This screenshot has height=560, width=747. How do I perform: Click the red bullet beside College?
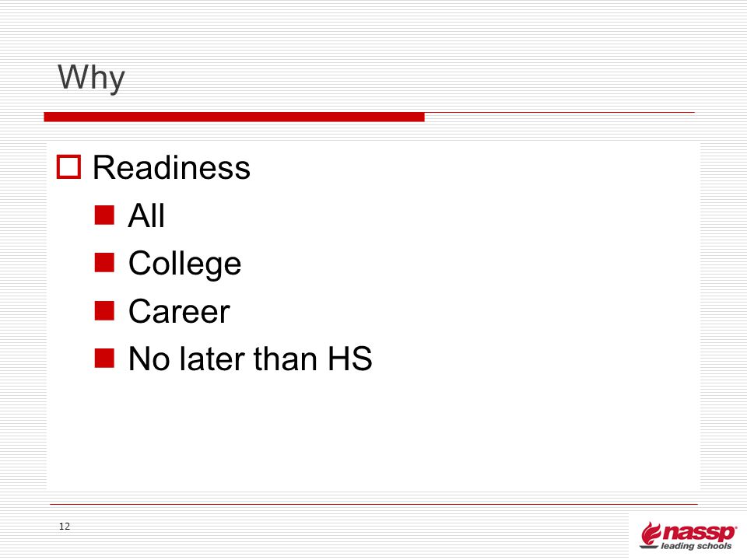tap(104, 262)
